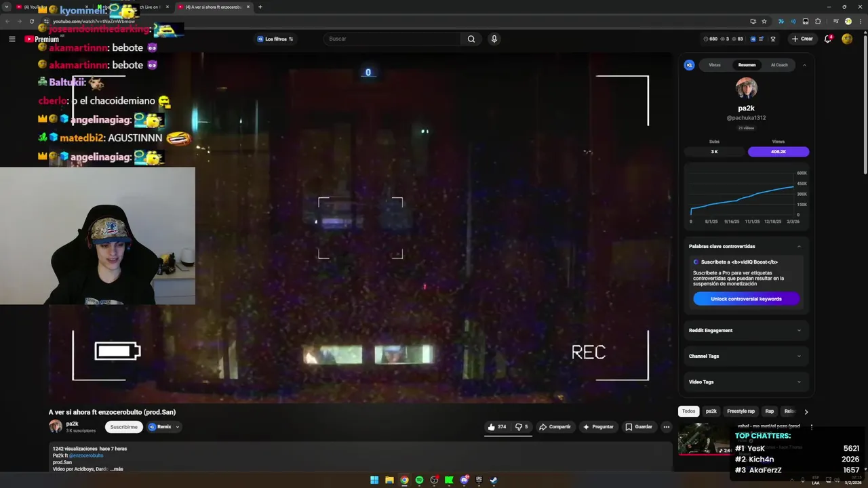Screen dimensions: 868x488
Task: Open a new Chrome tab
Action: pos(260,7)
